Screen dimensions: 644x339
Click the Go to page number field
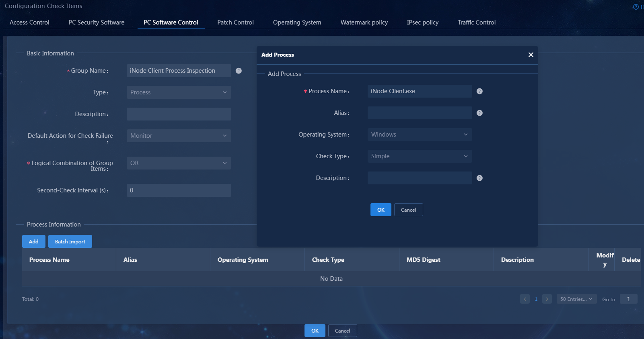[x=629, y=299]
